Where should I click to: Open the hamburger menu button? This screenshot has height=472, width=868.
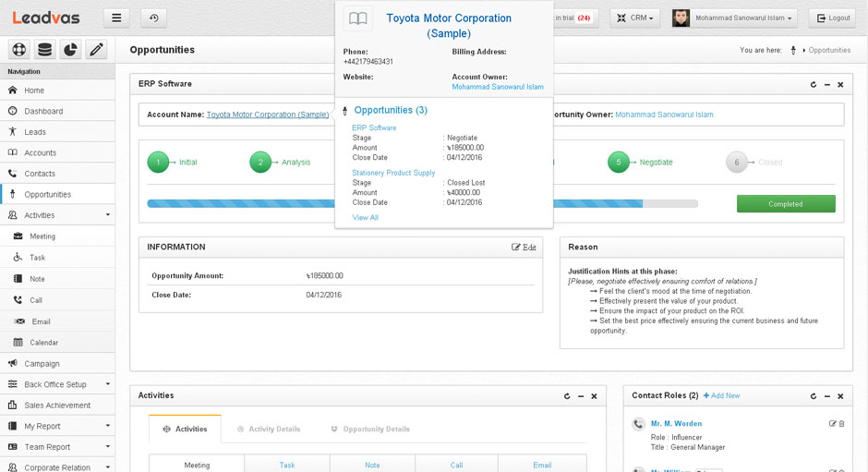116,18
